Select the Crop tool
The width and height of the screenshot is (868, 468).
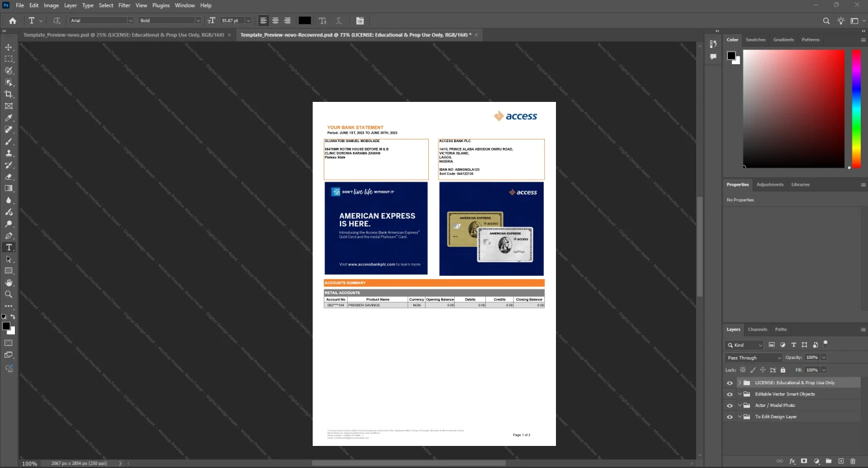[x=8, y=94]
